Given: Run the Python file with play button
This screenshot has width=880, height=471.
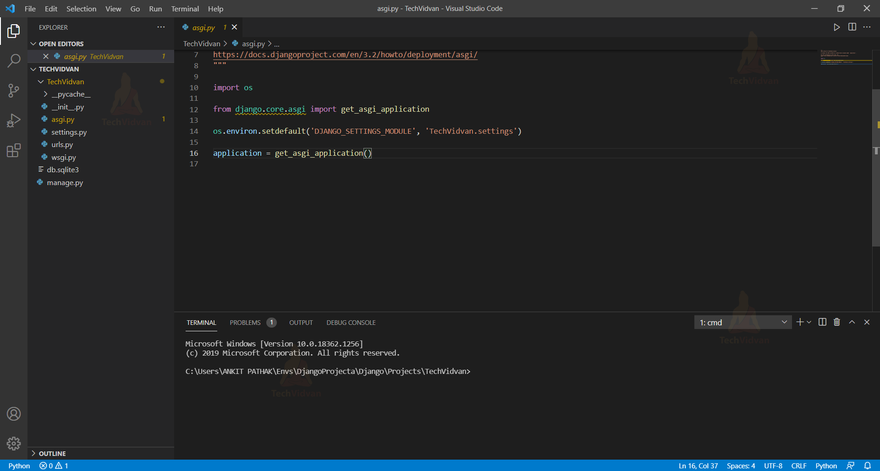Looking at the screenshot, I should pyautogui.click(x=837, y=27).
